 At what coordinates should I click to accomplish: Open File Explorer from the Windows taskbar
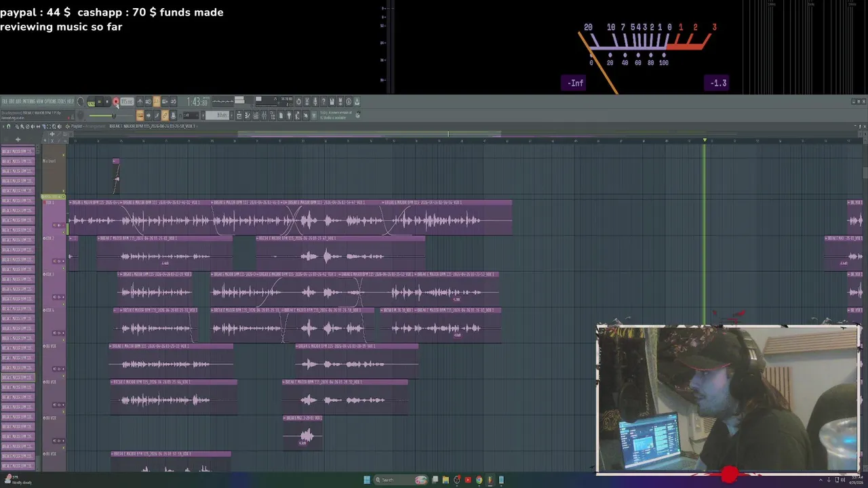click(x=446, y=480)
